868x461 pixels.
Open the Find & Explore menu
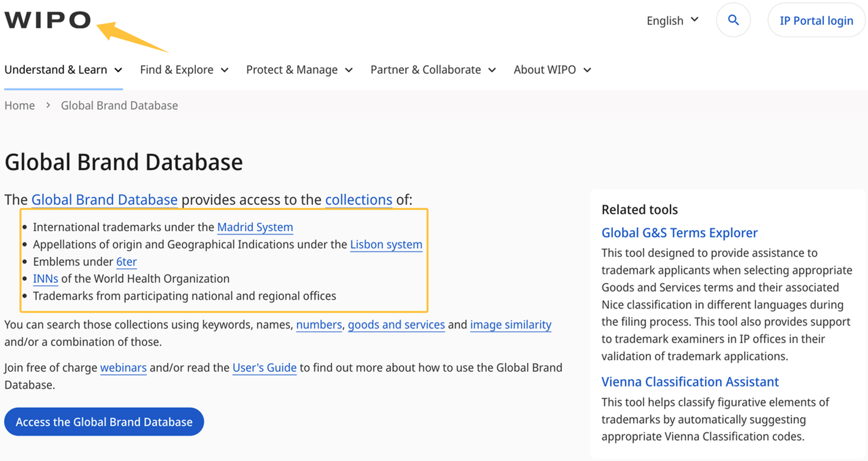coord(184,70)
